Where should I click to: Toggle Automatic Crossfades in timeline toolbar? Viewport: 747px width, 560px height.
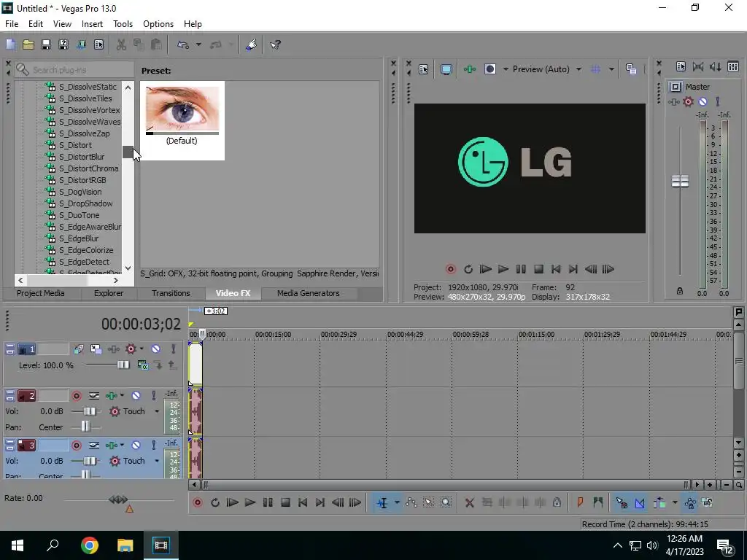(x=639, y=502)
